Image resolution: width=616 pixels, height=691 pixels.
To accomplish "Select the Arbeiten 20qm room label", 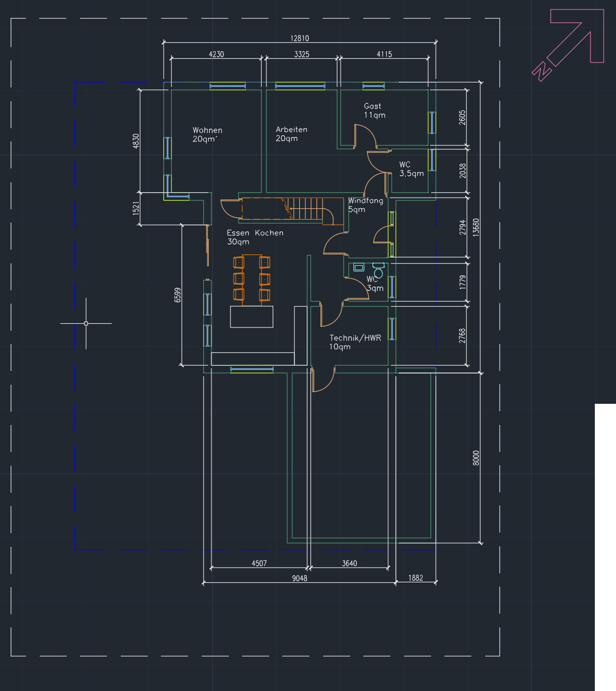I will coord(291,134).
